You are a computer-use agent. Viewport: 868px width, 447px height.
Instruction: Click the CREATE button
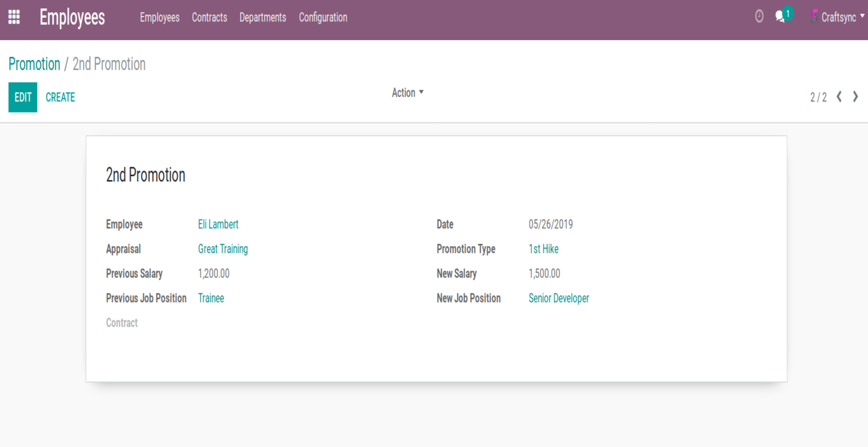pos(60,97)
